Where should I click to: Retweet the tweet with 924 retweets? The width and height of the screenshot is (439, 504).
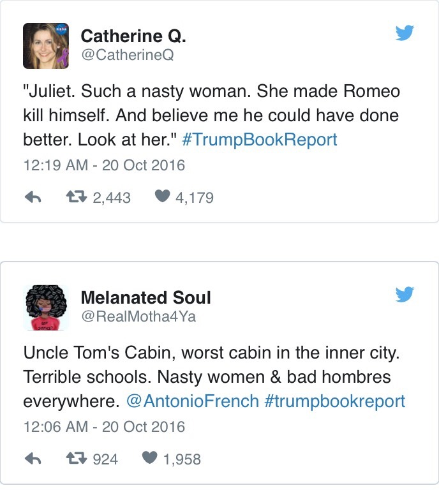[x=78, y=459]
